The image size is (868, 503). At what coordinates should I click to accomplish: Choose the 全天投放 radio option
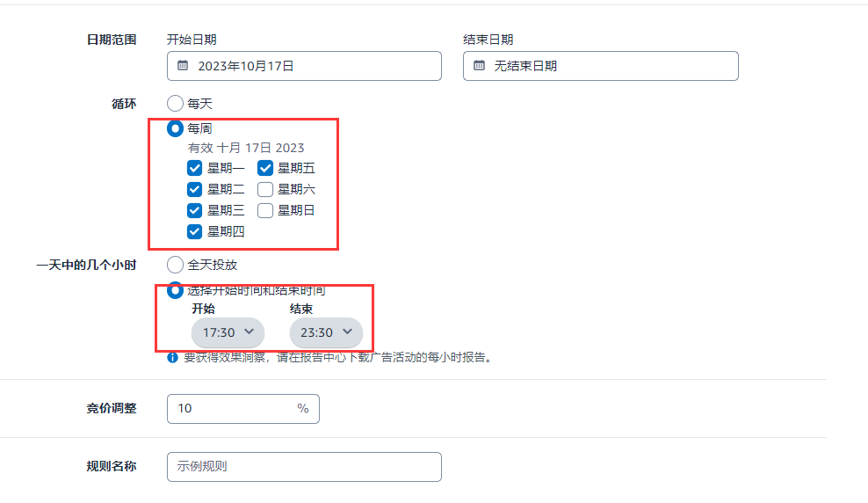(175, 265)
